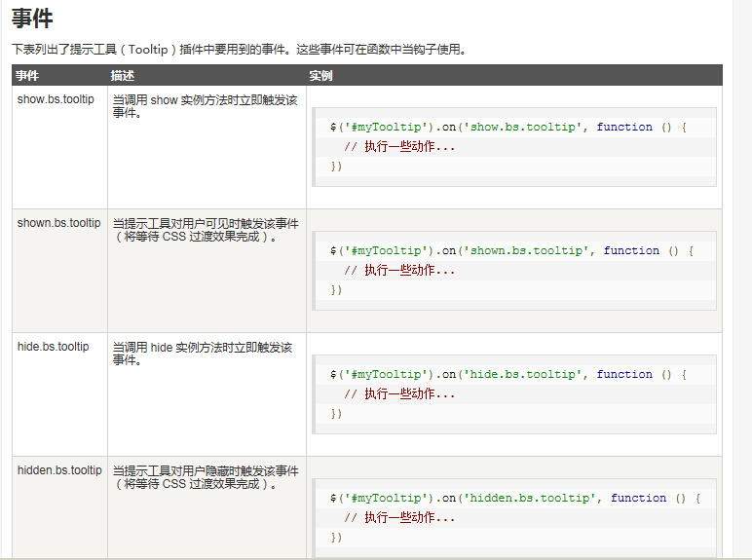Click comment 执行一些动作 in hide.bs.tooltip example
Viewport: 752px width, 560px height.
pyautogui.click(x=399, y=394)
